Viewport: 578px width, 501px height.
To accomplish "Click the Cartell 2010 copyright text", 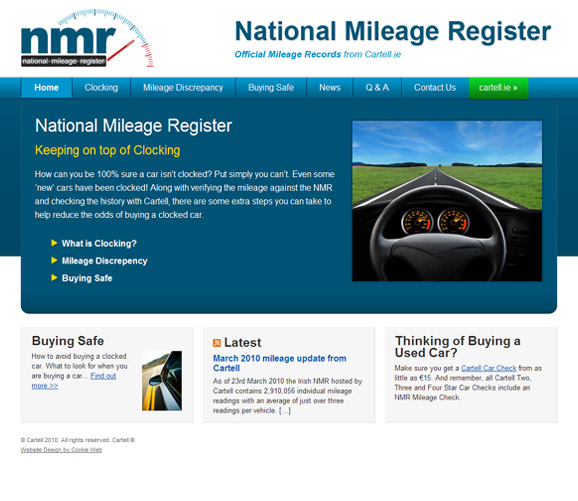I will 77,440.
